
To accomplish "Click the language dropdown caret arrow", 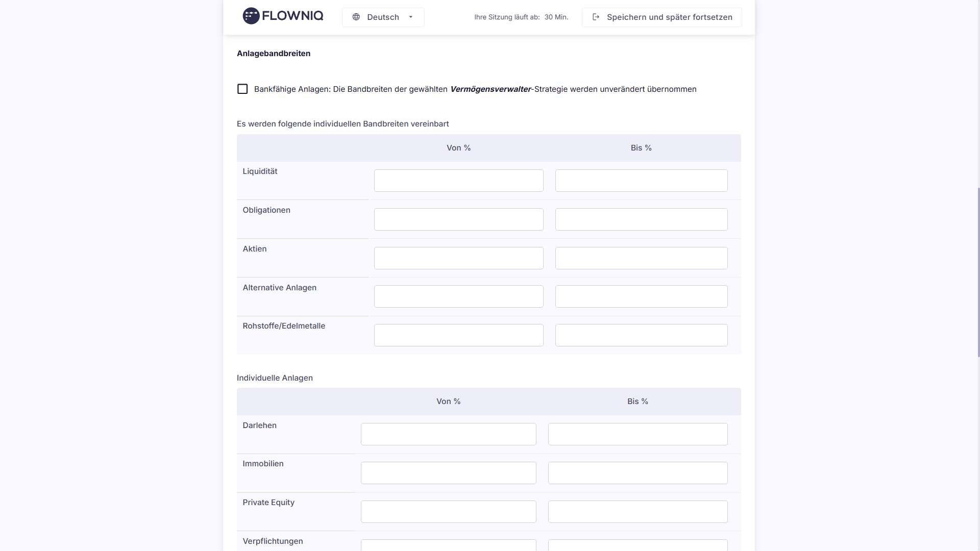I will tap(411, 17).
